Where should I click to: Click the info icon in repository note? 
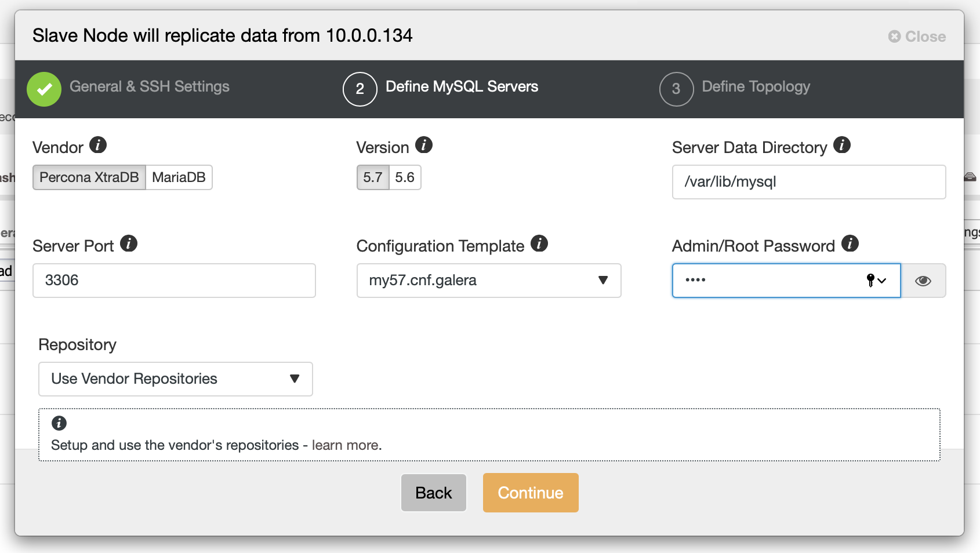click(x=59, y=423)
